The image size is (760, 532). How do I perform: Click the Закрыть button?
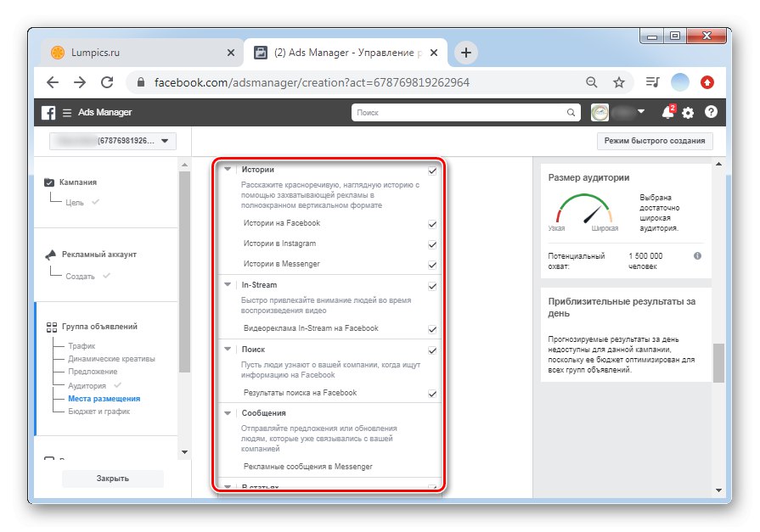112,479
